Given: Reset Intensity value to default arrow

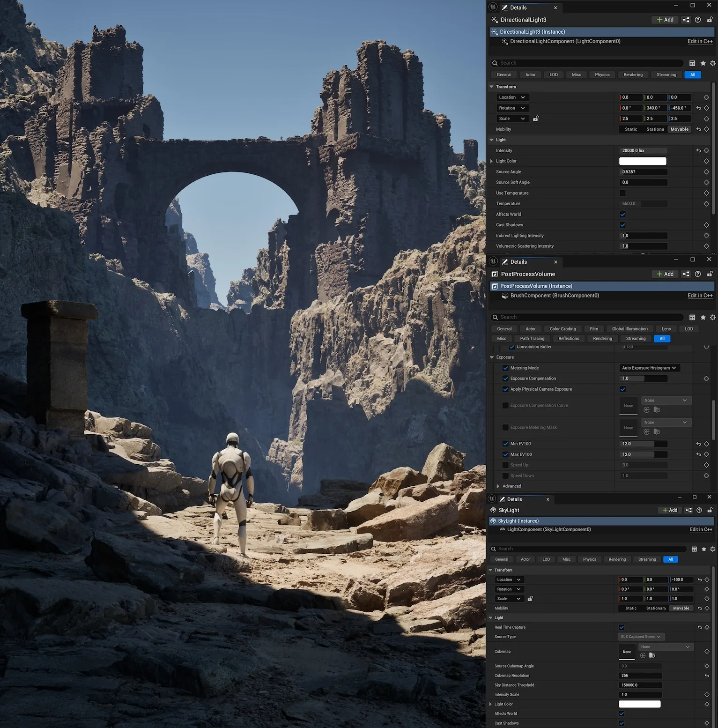Looking at the screenshot, I should click(698, 151).
